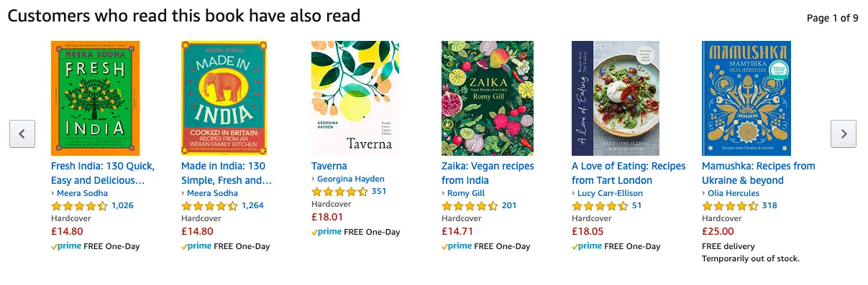Open the Fresh India book cover

(x=96, y=98)
